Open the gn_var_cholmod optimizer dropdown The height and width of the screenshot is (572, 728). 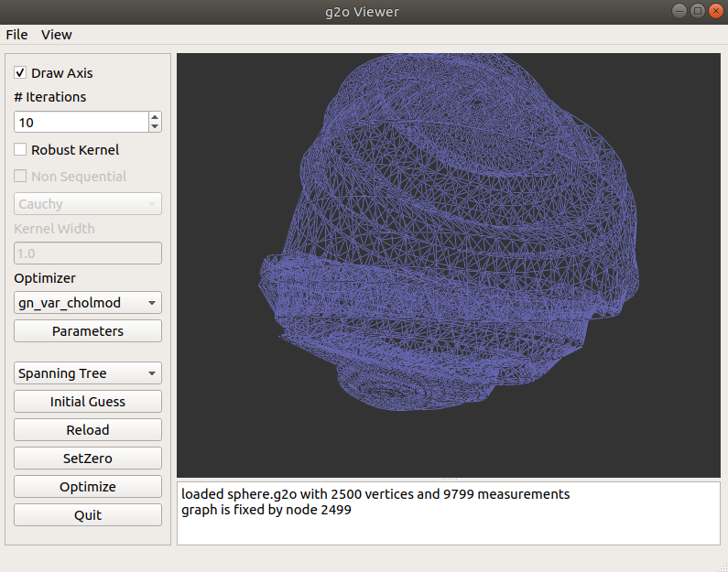click(x=88, y=303)
